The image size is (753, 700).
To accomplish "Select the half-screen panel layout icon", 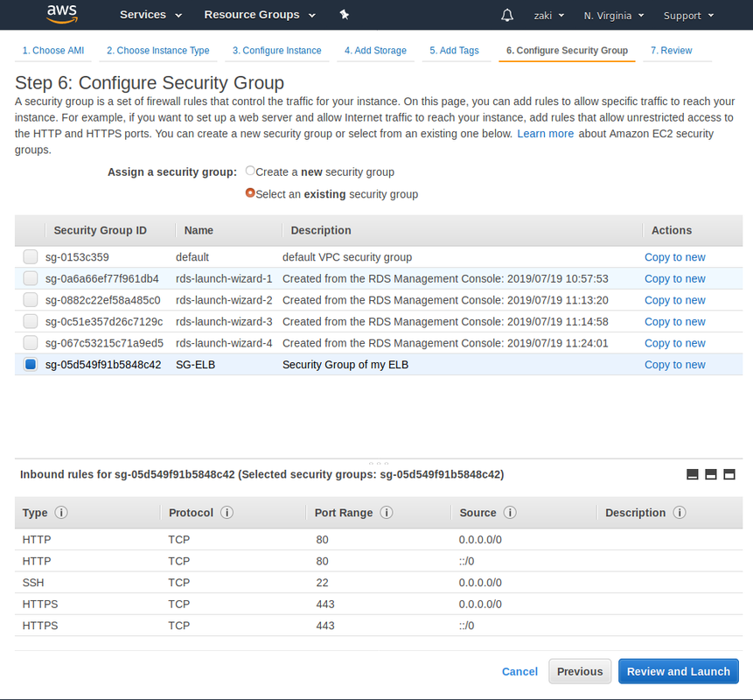I will click(x=712, y=473).
